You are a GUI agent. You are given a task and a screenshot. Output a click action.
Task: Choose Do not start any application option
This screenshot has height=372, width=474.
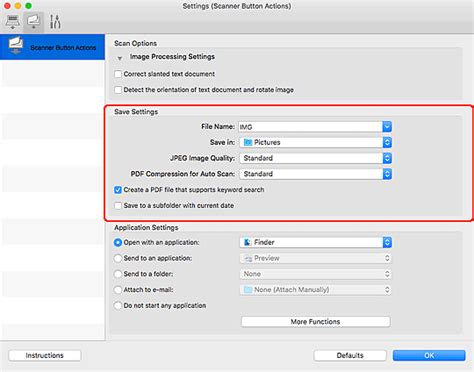[118, 306]
